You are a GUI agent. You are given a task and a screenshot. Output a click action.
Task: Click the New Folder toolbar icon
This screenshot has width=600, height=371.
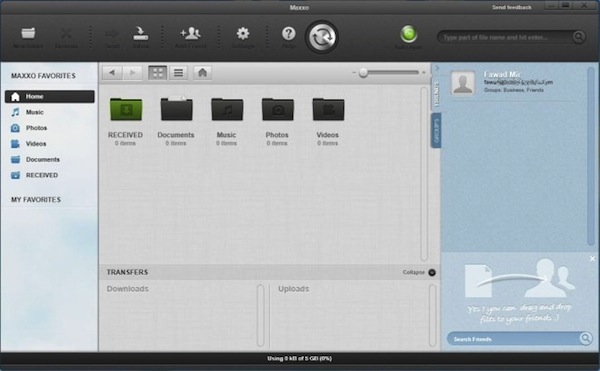tap(28, 33)
